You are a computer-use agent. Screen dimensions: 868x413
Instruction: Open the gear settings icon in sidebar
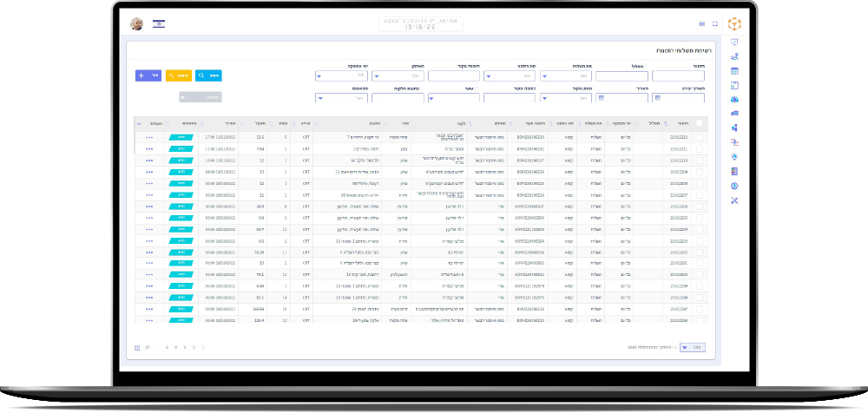(734, 186)
